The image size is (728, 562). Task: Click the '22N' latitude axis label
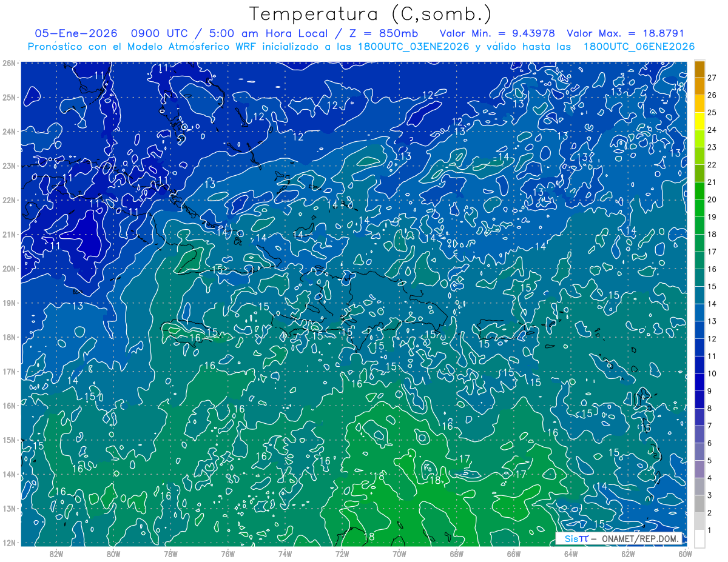[9, 200]
